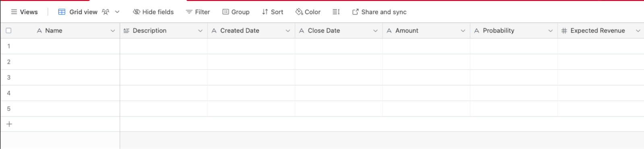Open the Probability column dropdown arrow
Screen dimensions: 644x149
pyautogui.click(x=550, y=31)
